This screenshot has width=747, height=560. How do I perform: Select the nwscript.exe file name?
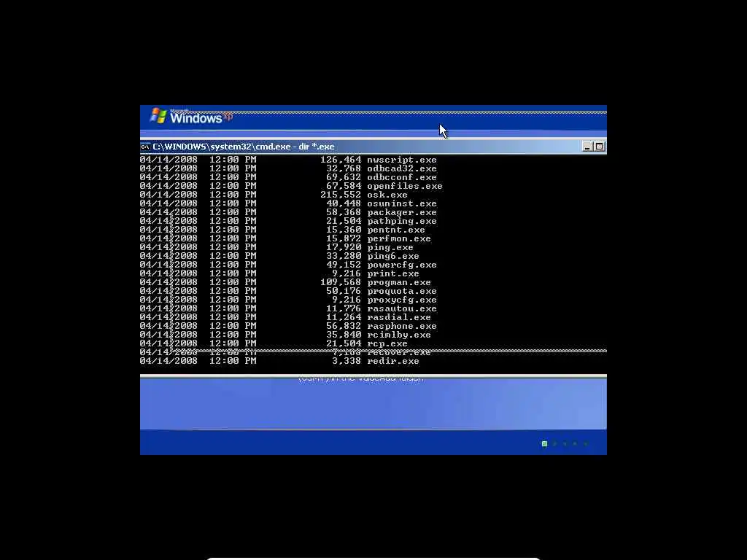click(x=402, y=160)
